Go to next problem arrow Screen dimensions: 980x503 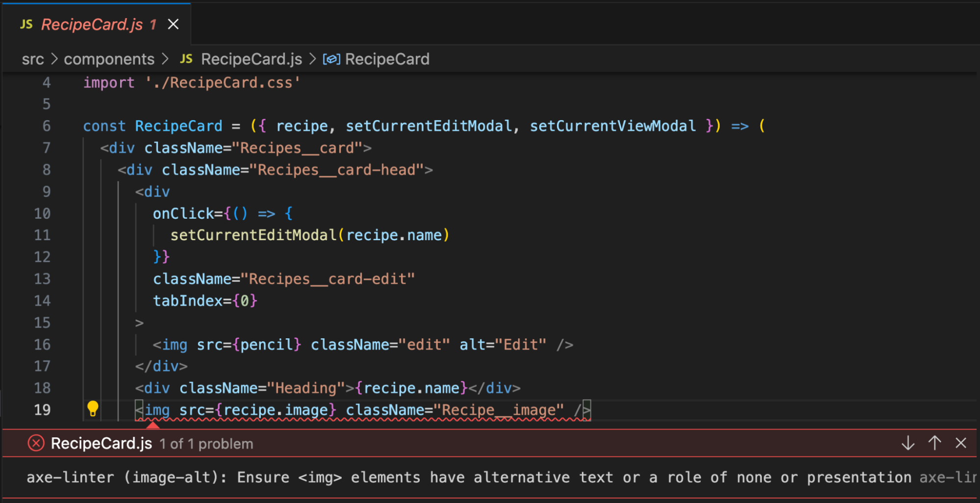click(x=908, y=443)
